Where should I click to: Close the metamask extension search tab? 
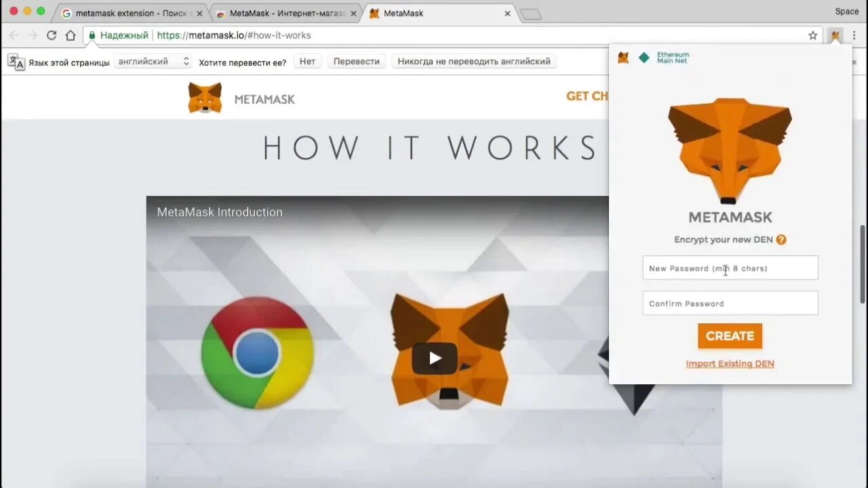(x=199, y=13)
